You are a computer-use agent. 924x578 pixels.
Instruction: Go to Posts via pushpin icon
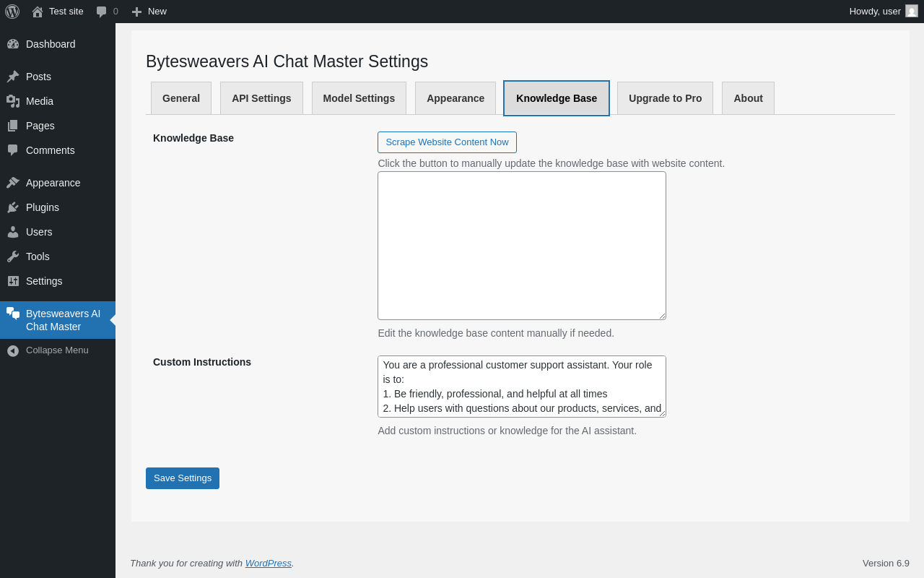[x=13, y=77]
